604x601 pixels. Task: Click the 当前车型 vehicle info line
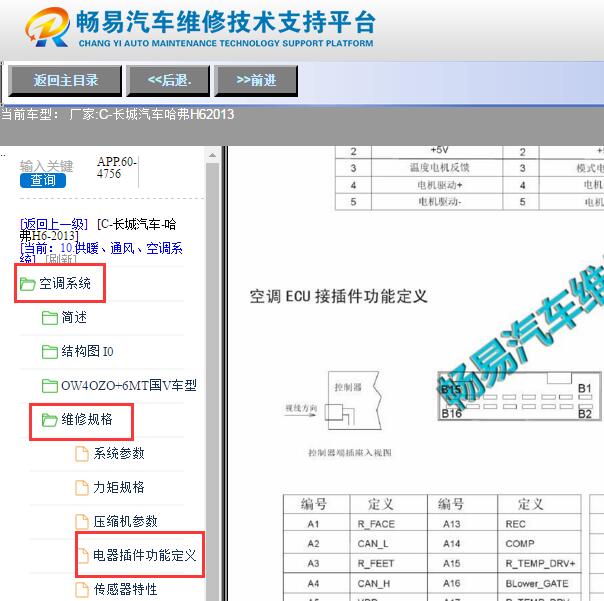(117, 114)
